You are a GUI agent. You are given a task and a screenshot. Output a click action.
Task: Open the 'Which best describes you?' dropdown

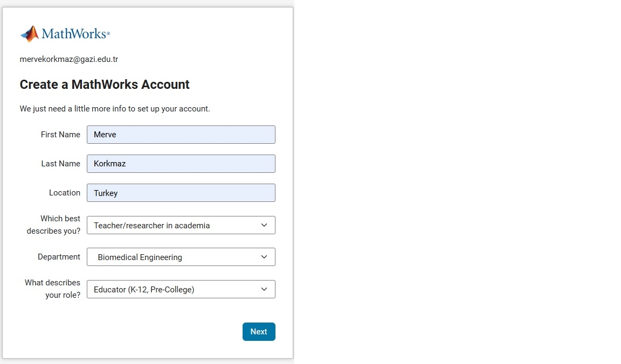181,225
